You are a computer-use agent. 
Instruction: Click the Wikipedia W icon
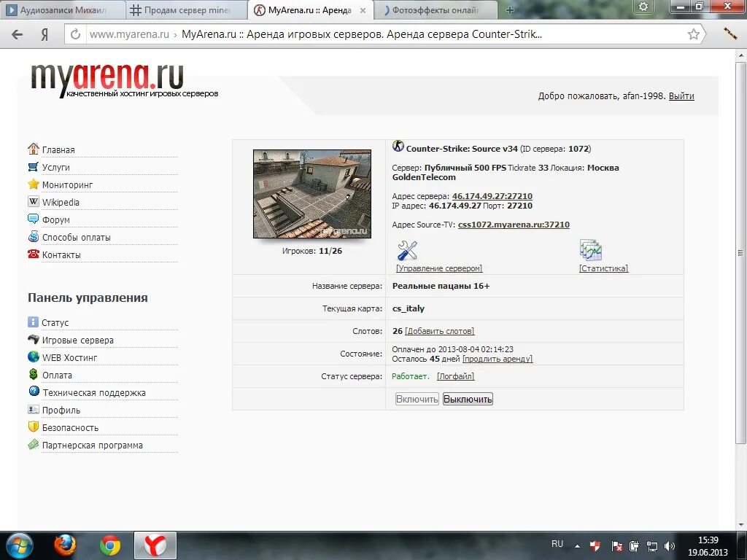point(34,201)
